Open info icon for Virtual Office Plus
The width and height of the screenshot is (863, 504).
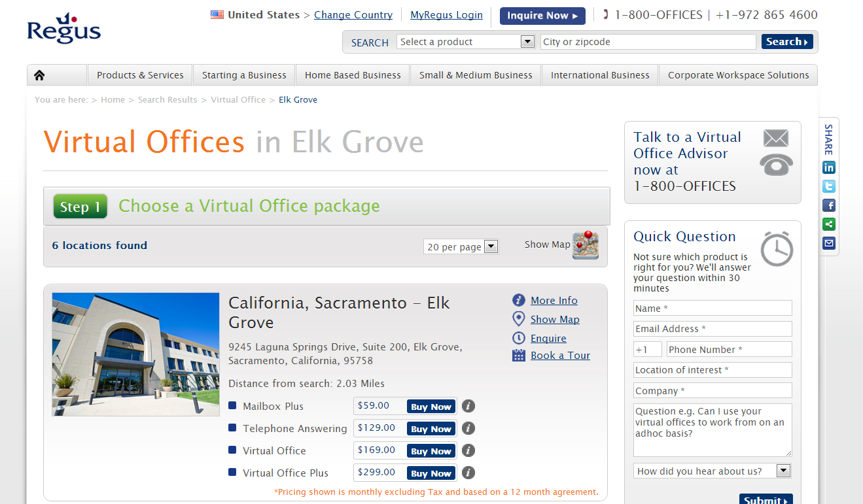pyautogui.click(x=468, y=473)
